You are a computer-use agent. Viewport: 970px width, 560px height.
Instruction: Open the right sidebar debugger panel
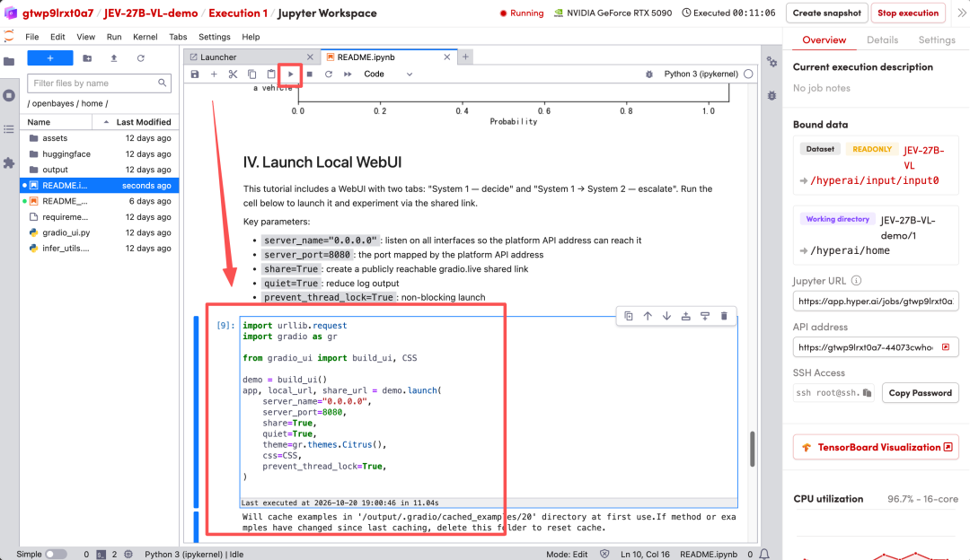tap(772, 96)
